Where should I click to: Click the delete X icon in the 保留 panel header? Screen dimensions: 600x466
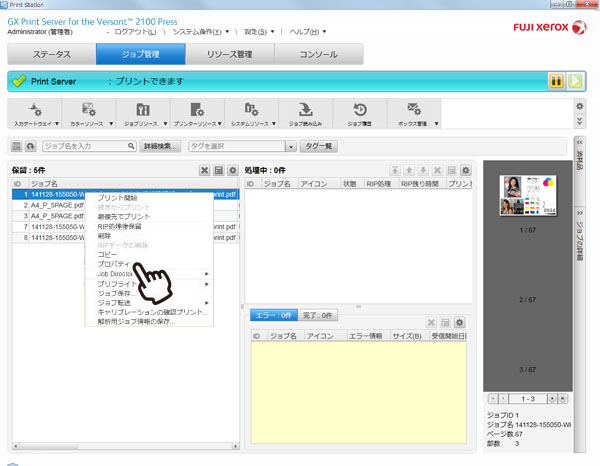click(x=205, y=171)
